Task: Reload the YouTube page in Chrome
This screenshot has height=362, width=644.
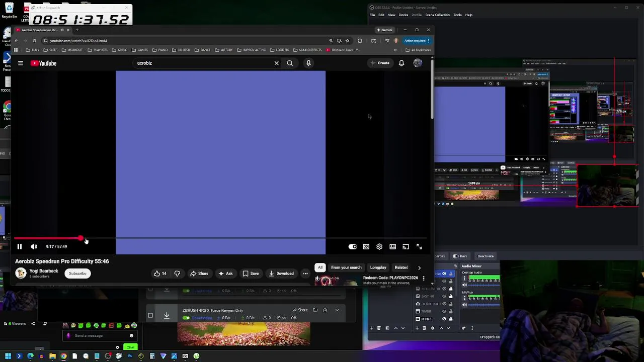Action: tap(34, 41)
